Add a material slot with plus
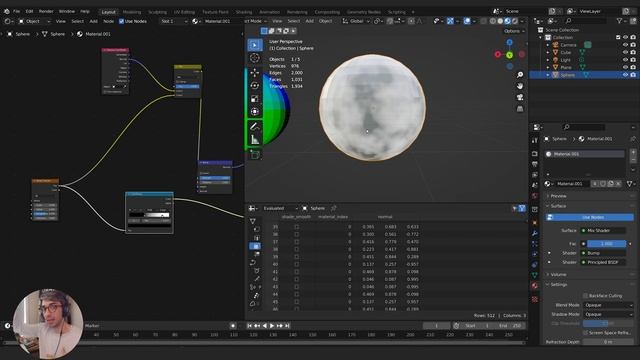Viewport: 640px width, 360px height. click(x=633, y=152)
